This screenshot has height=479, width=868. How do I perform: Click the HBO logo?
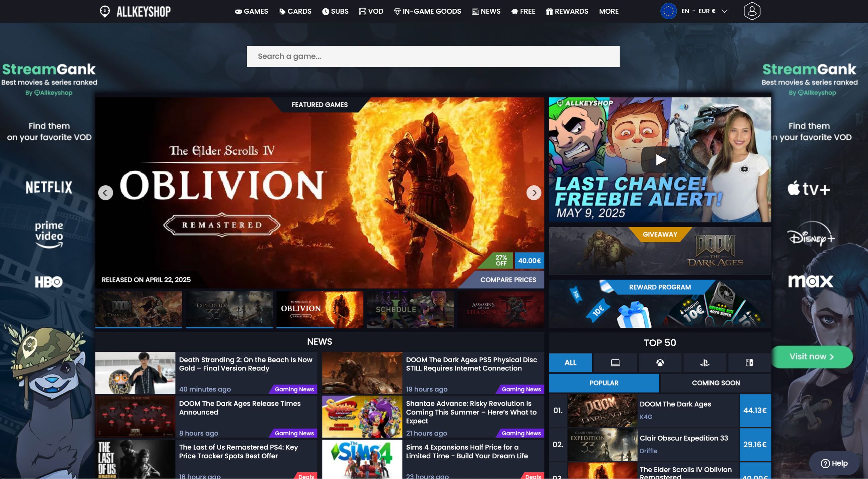49,282
